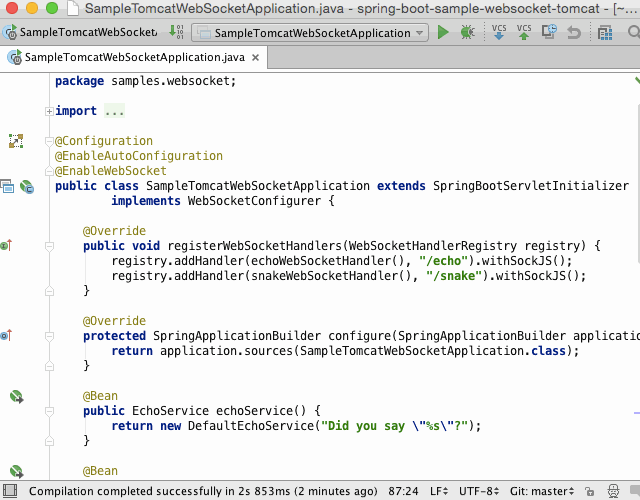Select SampleTomcatWebSocketApplication.java editor tab
The image size is (640, 500).
coord(133,58)
